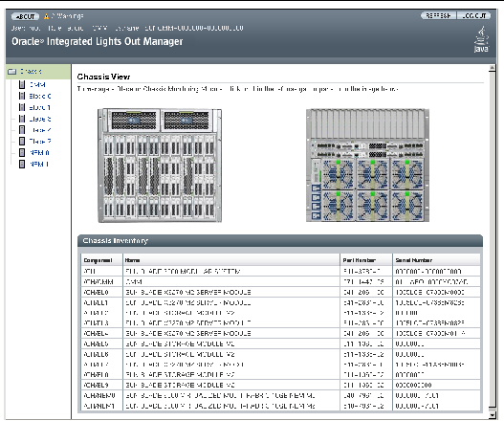Click the Part Number column header

pyautogui.click(x=366, y=260)
